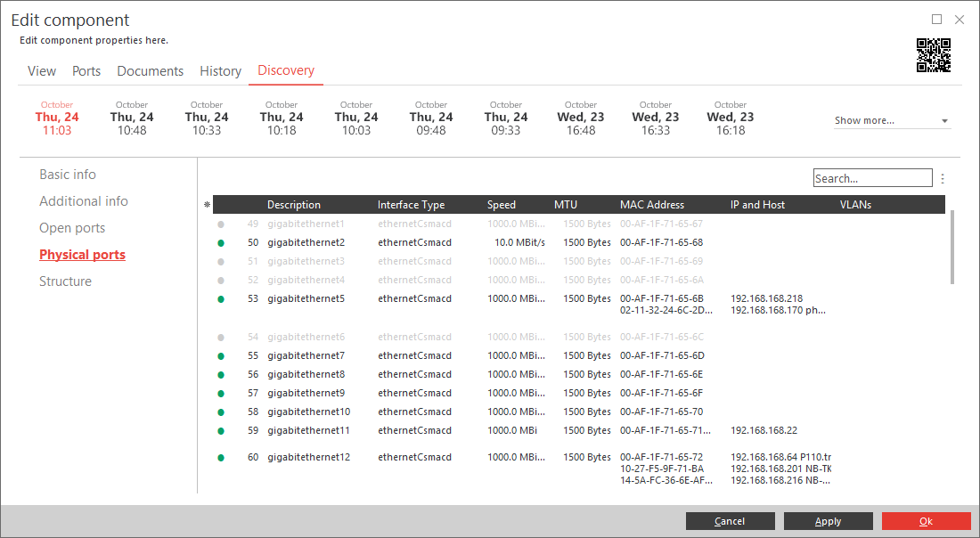Open the Open ports section
The width and height of the screenshot is (980, 538).
(72, 228)
